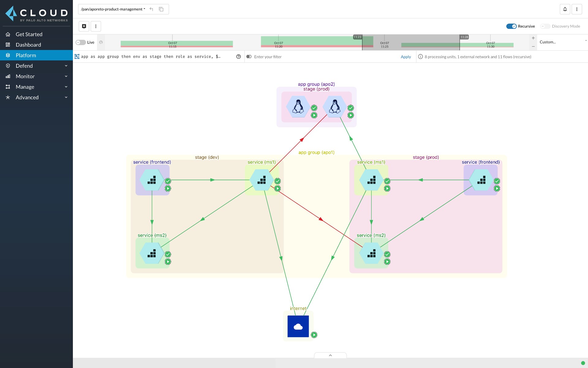
Task: Open the notifications bell
Action: coord(565,9)
